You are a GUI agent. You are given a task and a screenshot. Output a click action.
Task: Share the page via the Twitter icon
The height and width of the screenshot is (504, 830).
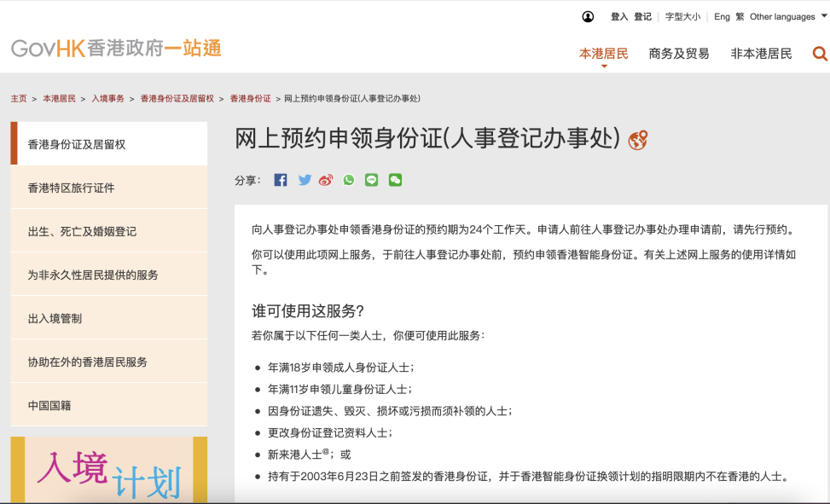303,180
